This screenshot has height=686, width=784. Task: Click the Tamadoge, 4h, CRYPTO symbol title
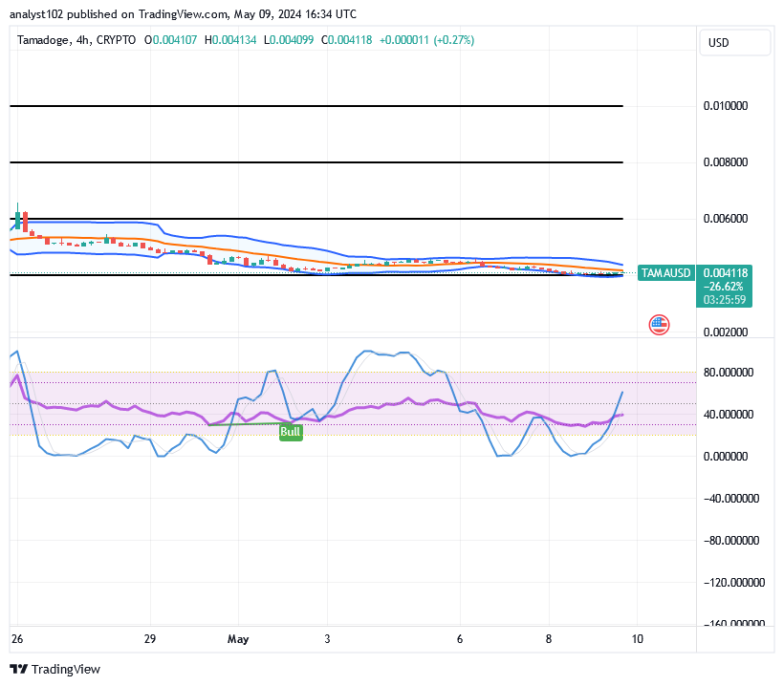[76, 40]
